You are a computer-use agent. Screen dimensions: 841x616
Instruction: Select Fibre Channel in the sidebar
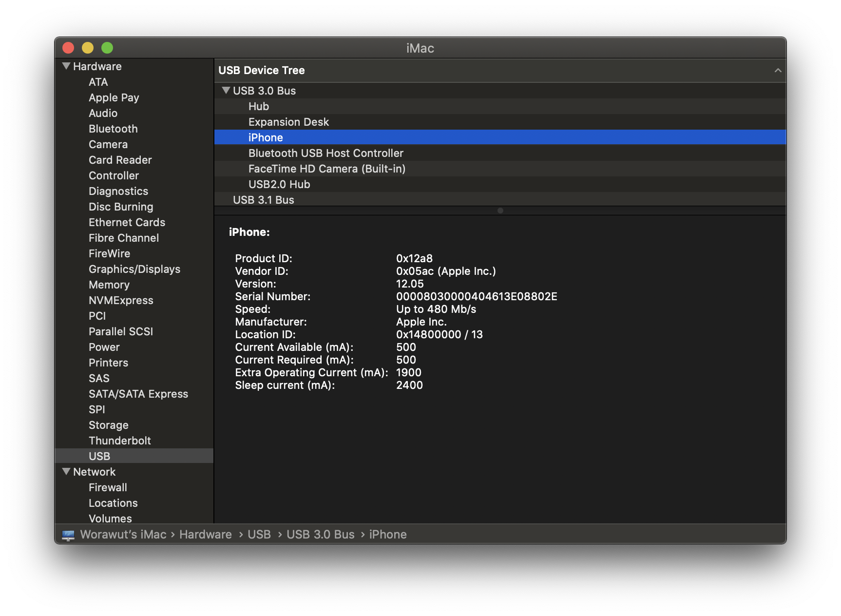click(124, 238)
